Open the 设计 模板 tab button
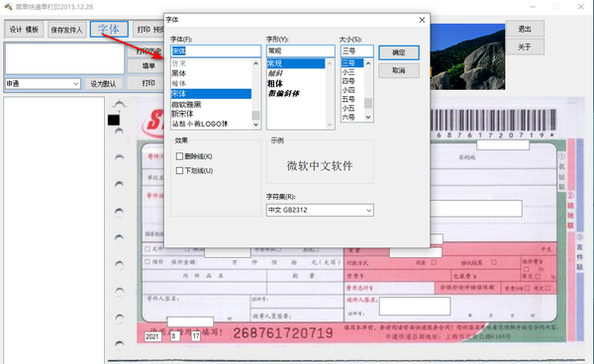Screen dimensions: 594x364 [24, 30]
